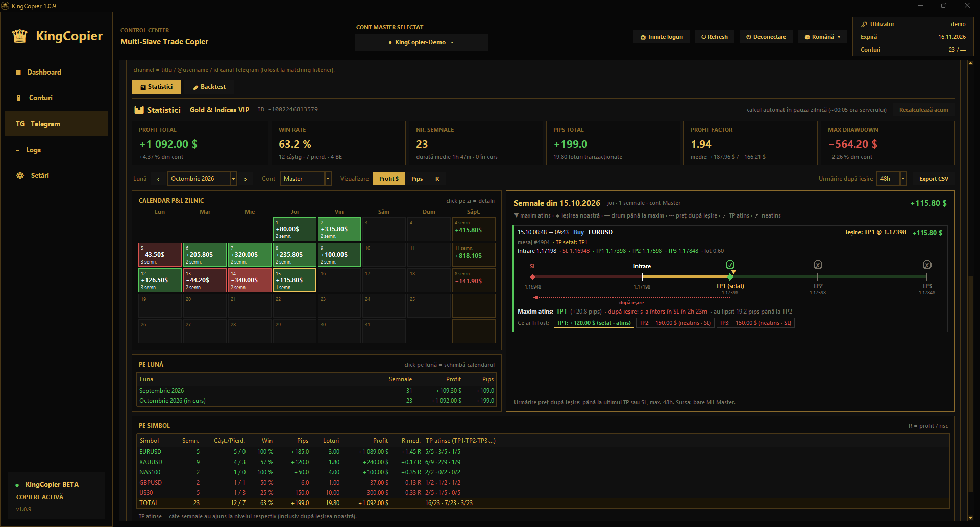This screenshot has width=980, height=527.
Task: Switch view to Profit $
Action: (389, 179)
